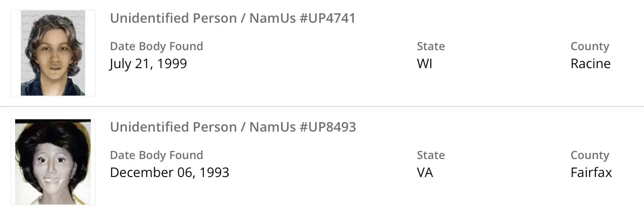
Task: Select the #UP4741 case number
Action: pos(327,18)
